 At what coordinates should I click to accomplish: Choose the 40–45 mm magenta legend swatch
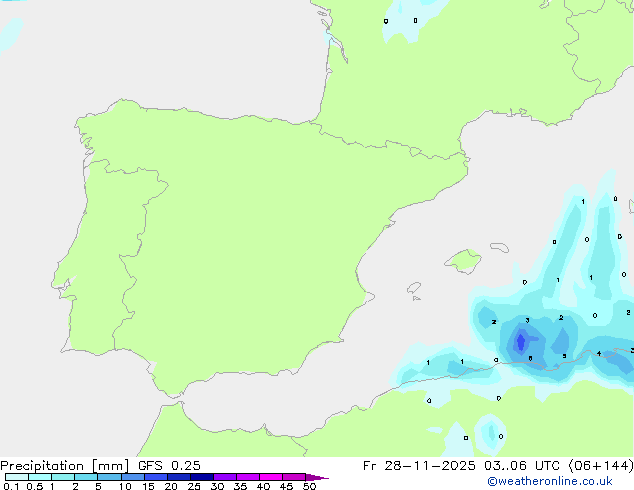271,477
